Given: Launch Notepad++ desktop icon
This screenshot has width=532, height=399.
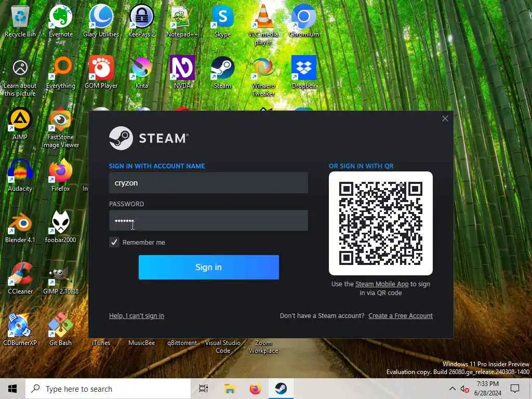Looking at the screenshot, I should (182, 21).
